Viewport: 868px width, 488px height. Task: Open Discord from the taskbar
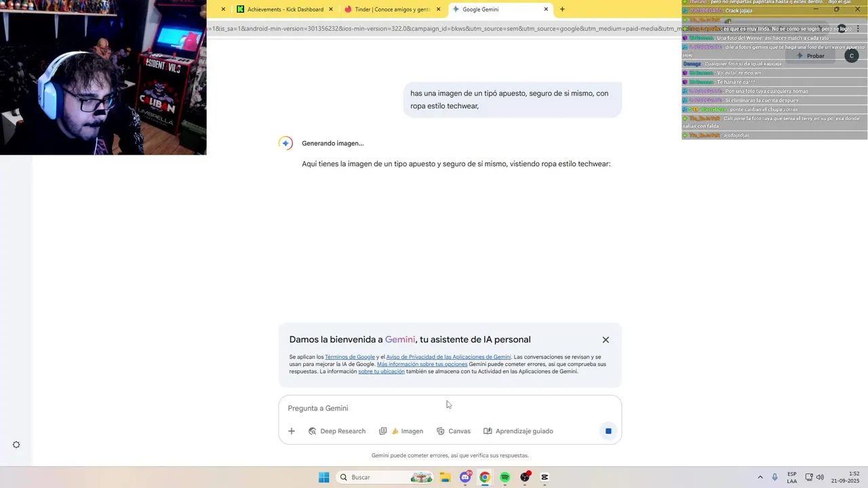465,477
